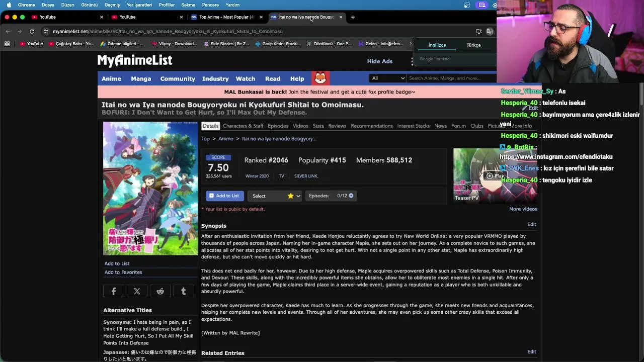The height and width of the screenshot is (362, 644).
Task: Open the Characters & Staff tab
Action: [243, 126]
